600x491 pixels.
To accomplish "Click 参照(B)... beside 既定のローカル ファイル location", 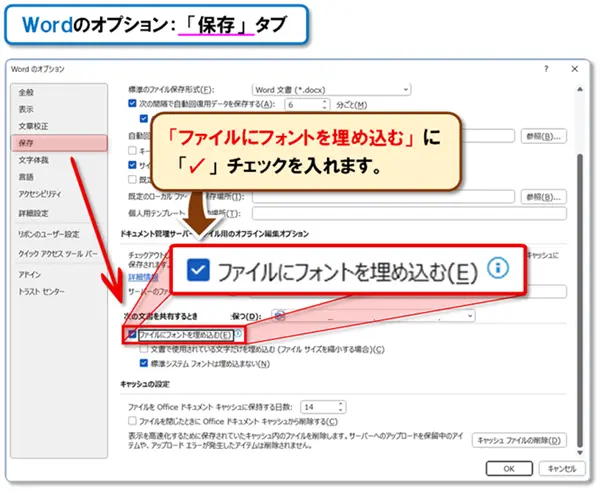I will tap(544, 197).
